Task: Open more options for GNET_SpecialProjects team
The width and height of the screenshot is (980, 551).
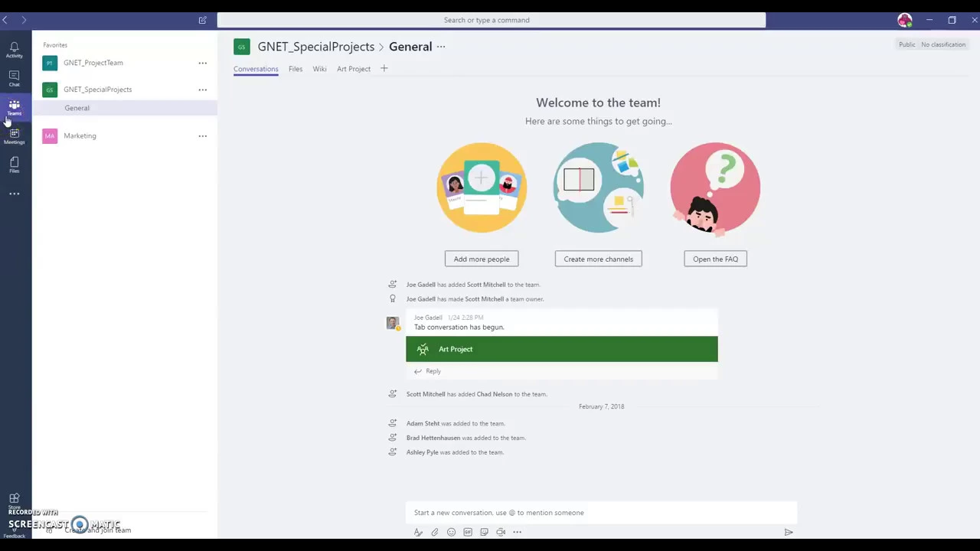Action: tap(203, 90)
